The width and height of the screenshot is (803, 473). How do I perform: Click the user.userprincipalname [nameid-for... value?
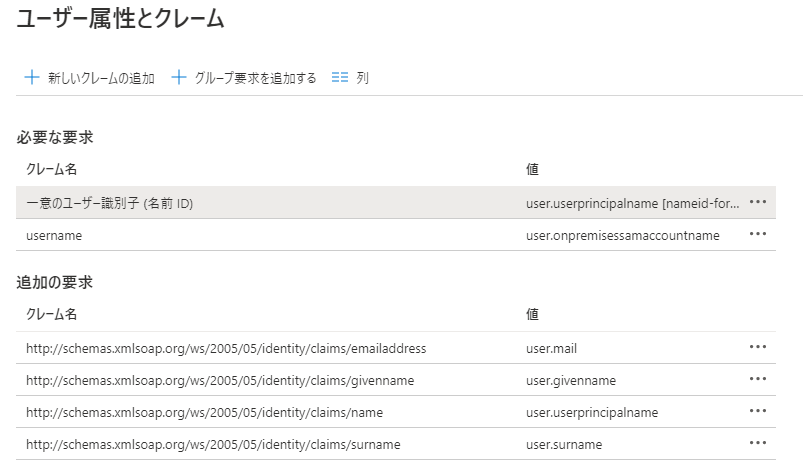coord(633,203)
